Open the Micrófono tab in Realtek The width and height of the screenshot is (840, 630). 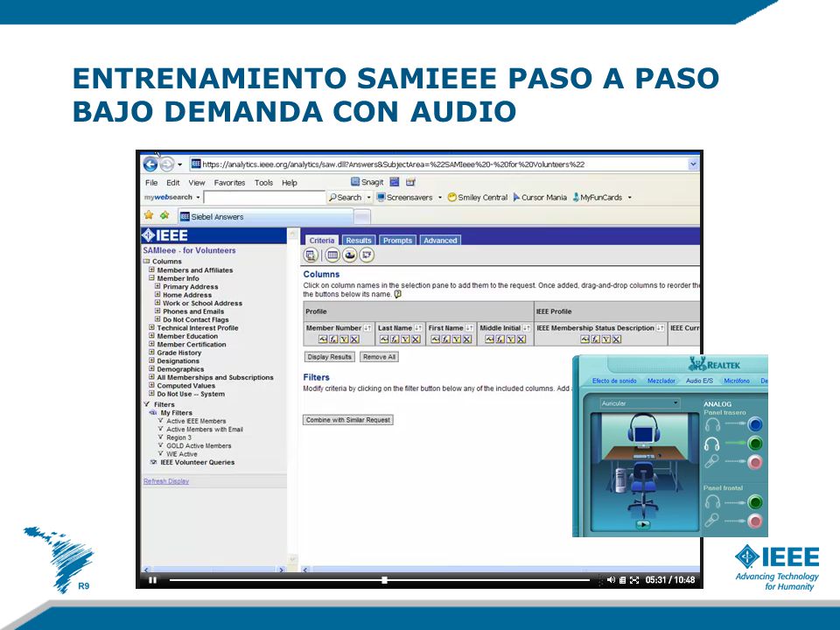pyautogui.click(x=737, y=381)
